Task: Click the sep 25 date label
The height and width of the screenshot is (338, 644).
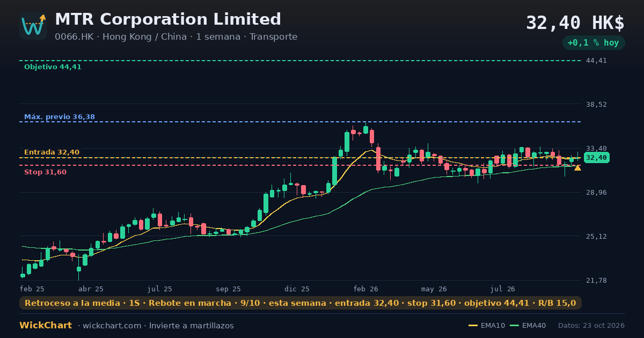Action: point(228,289)
